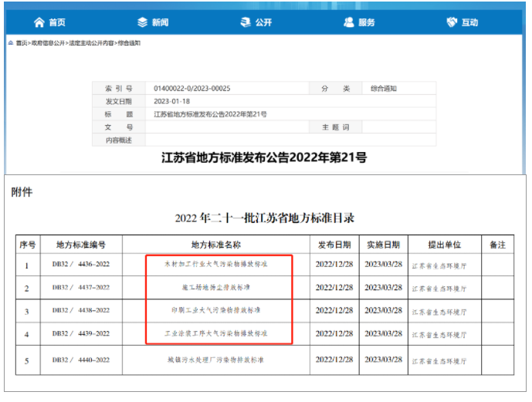Click the home house icon in navigation
This screenshot has width=532, height=402.
39,22
